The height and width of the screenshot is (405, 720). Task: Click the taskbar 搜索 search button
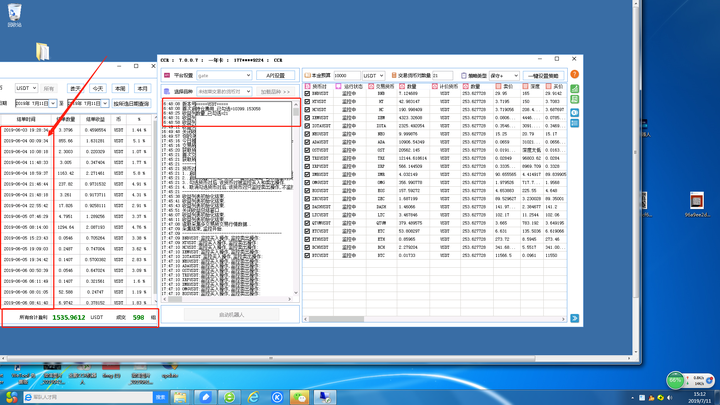160,397
